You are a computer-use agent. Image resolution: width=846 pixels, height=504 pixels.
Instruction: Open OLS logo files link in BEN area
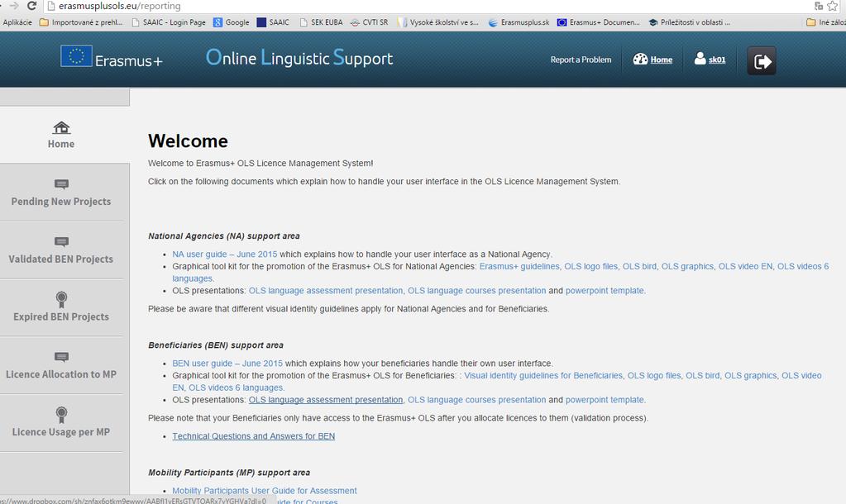coord(654,376)
